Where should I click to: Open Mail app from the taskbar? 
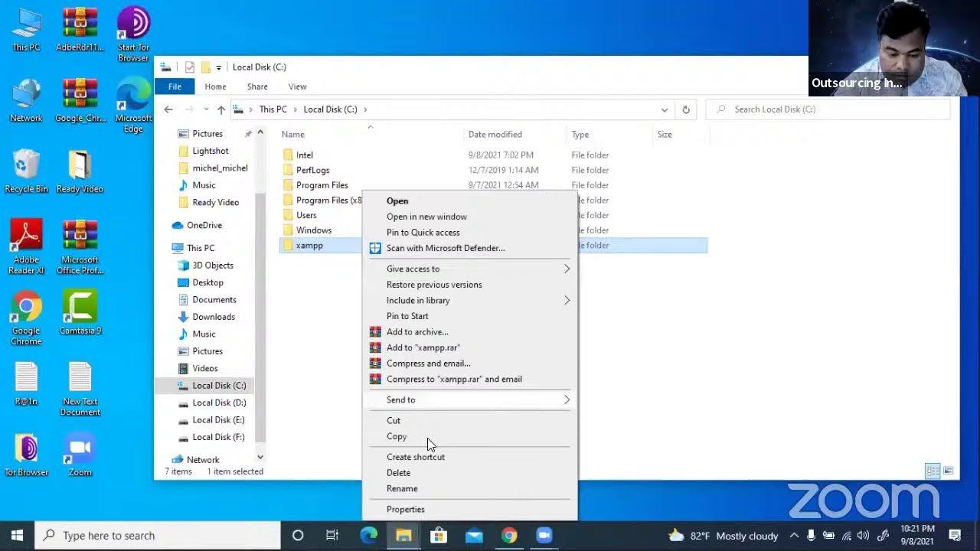(474, 536)
